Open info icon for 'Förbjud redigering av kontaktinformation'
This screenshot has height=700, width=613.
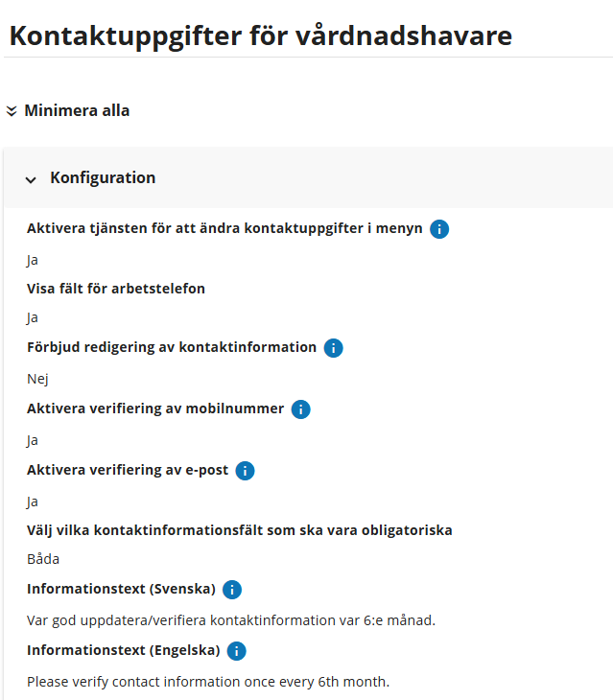[333, 348]
